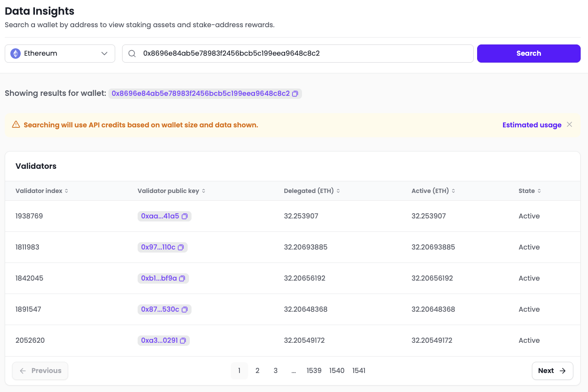
Task: Select validator index 1891547
Action: [x=28, y=310]
